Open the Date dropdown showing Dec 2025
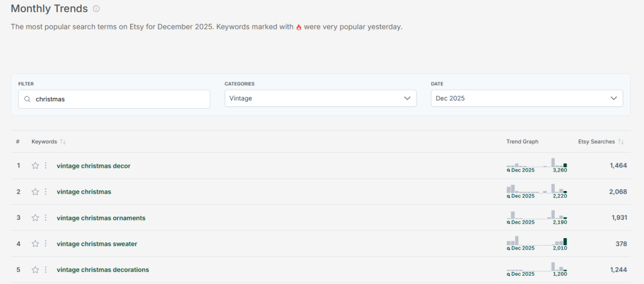This screenshot has width=644, height=284. pyautogui.click(x=526, y=99)
